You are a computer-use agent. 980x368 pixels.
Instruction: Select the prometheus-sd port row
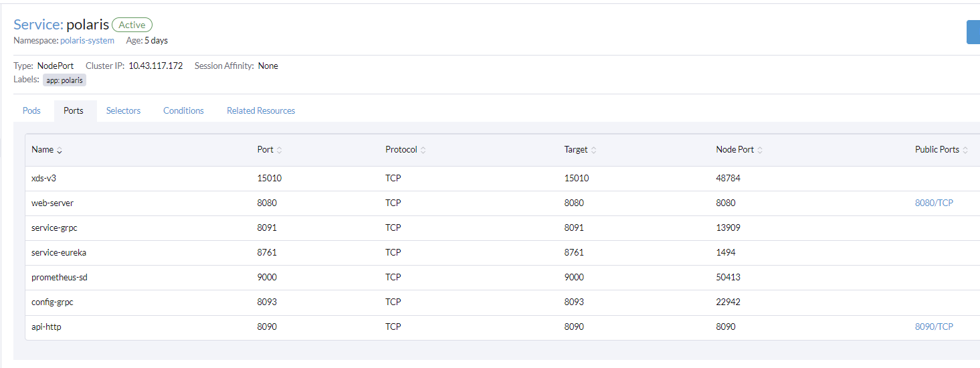(x=502, y=277)
